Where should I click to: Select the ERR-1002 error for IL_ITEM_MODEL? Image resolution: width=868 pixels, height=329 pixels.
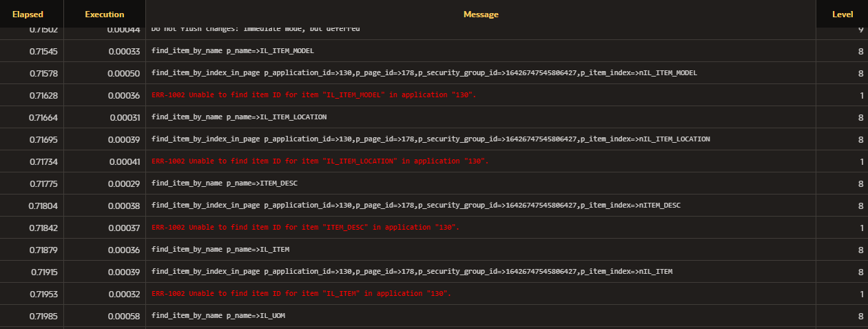point(313,95)
